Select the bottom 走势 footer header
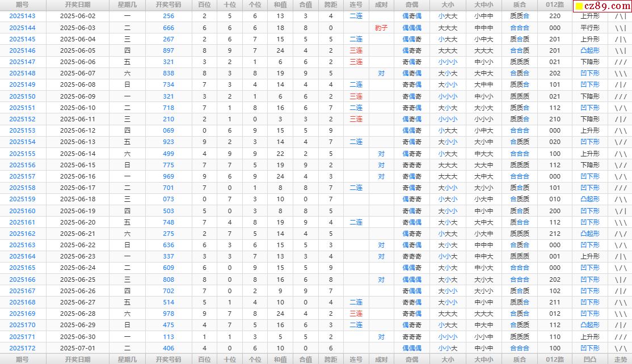The image size is (632, 364). 620,359
